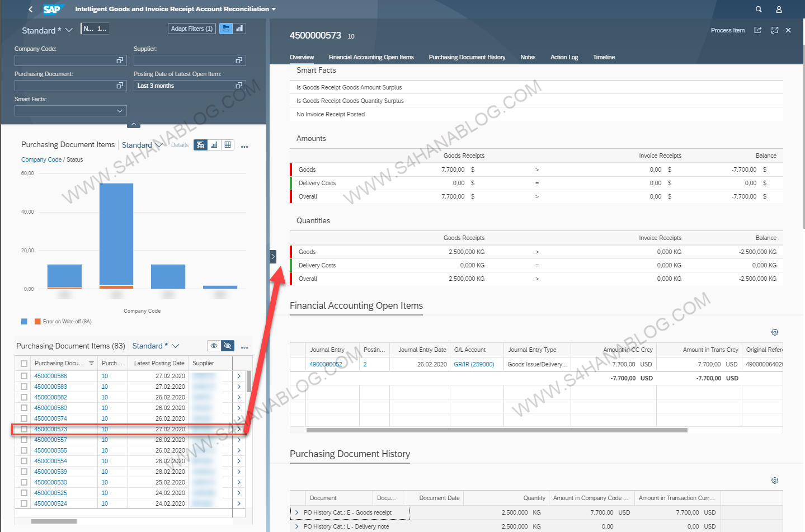Open settings gear for Financial Accounting Open Items

tap(774, 332)
